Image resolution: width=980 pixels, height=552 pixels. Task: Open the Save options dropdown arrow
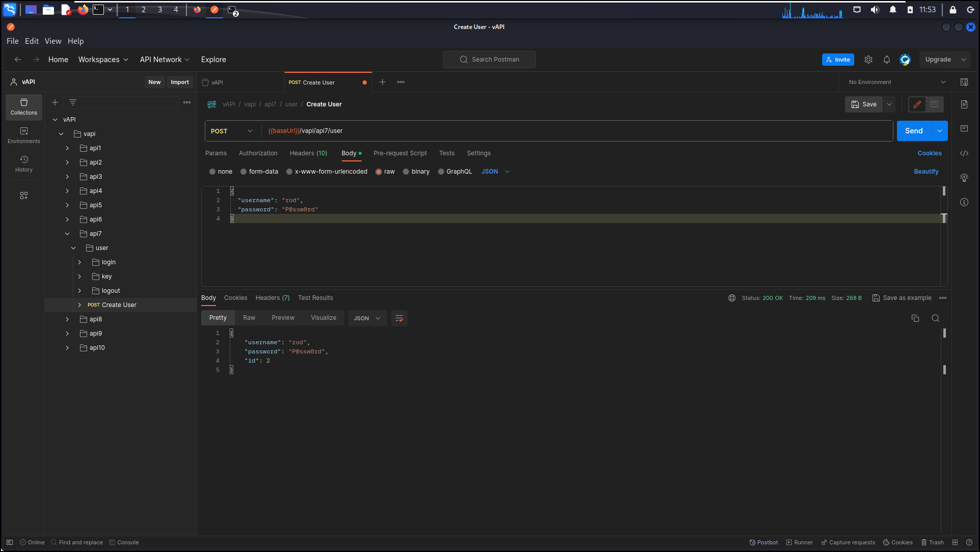click(x=889, y=104)
